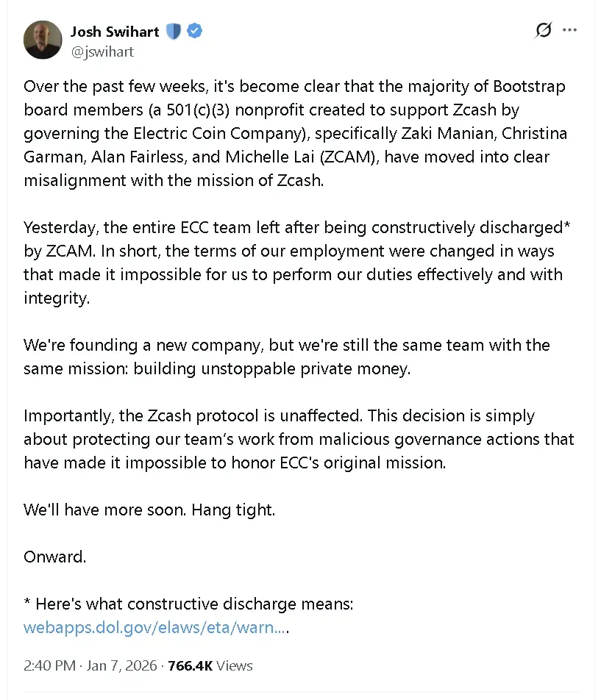Click the paragraph starting "Over the past few weeks"

click(294, 133)
